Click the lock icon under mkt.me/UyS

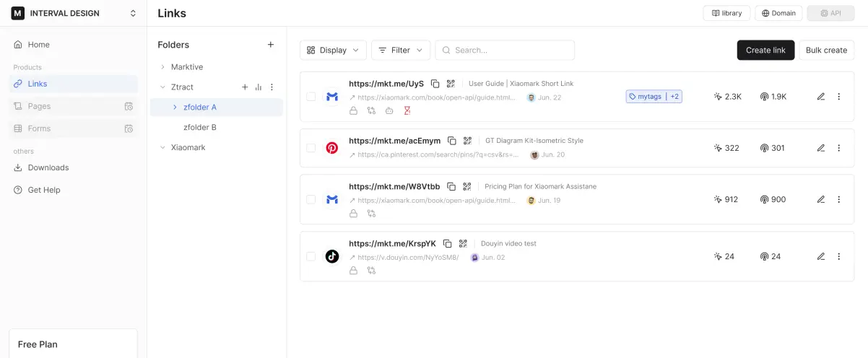[x=354, y=110]
